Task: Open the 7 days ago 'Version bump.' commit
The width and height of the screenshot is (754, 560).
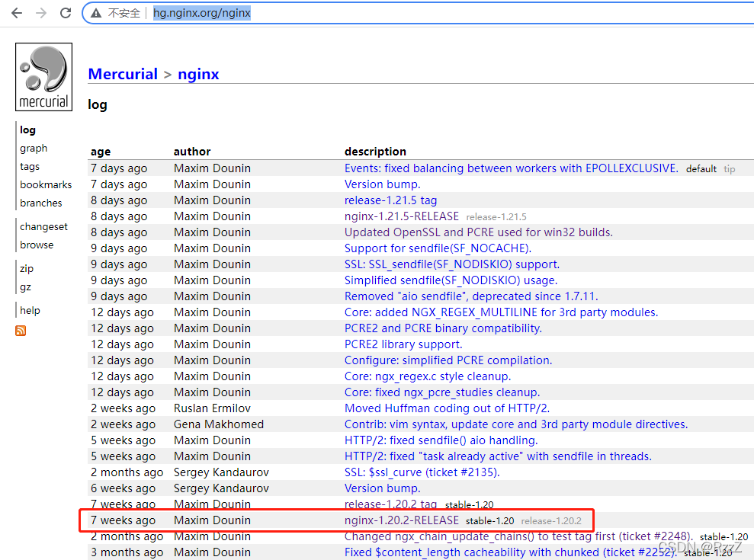Action: click(x=382, y=184)
